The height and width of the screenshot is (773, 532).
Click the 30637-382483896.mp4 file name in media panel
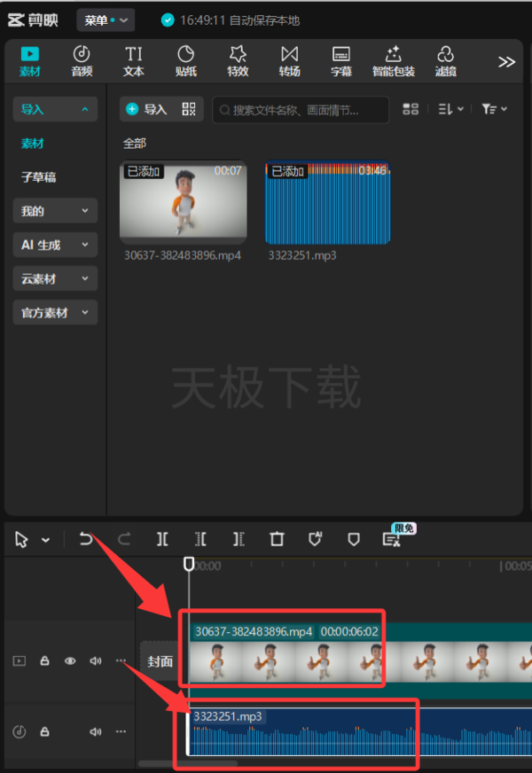point(183,255)
